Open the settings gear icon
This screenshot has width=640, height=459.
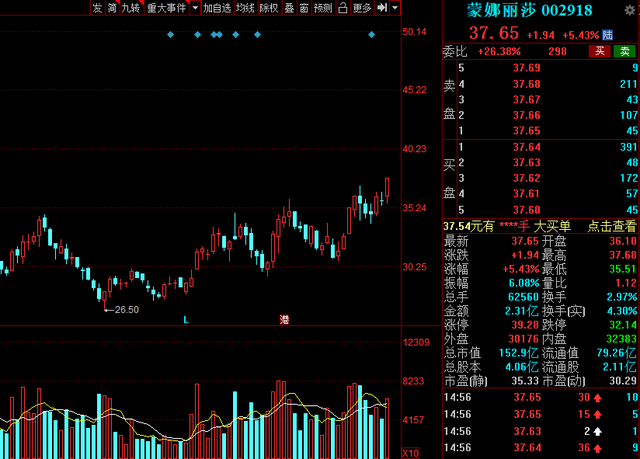coord(630,10)
